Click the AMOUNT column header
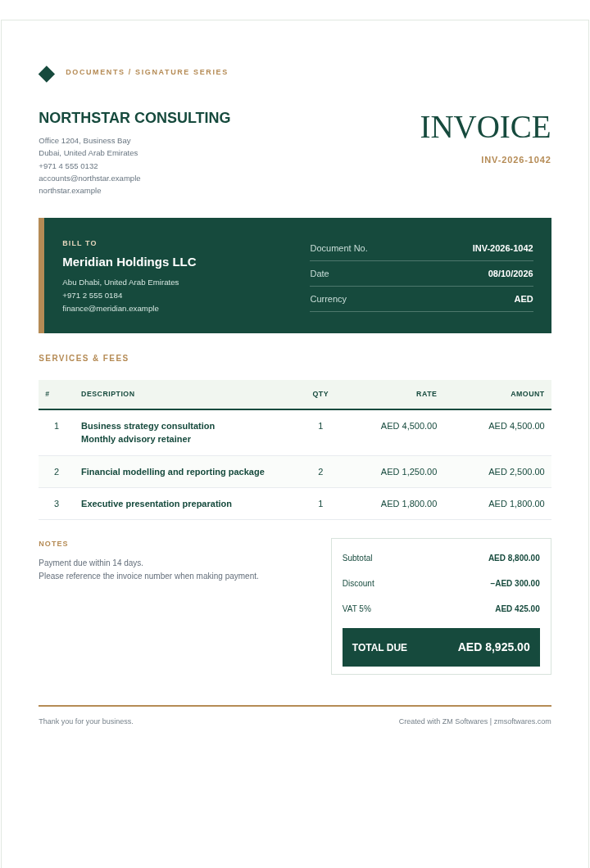Image resolution: width=590 pixels, height=868 pixels. 528,394
